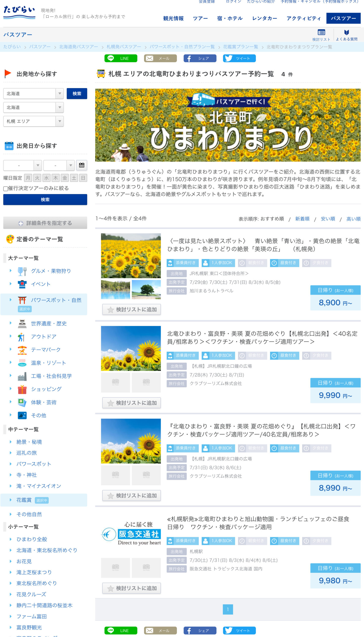Viewport: 364px width, 637px height.
Task: Open 宿・ホテル in main navigation
Action: [230, 18]
